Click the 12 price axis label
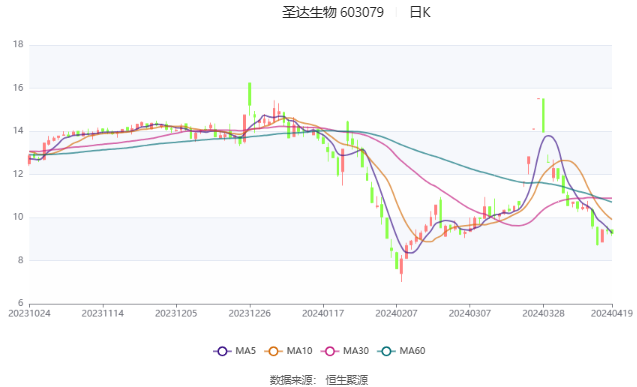 pos(18,174)
